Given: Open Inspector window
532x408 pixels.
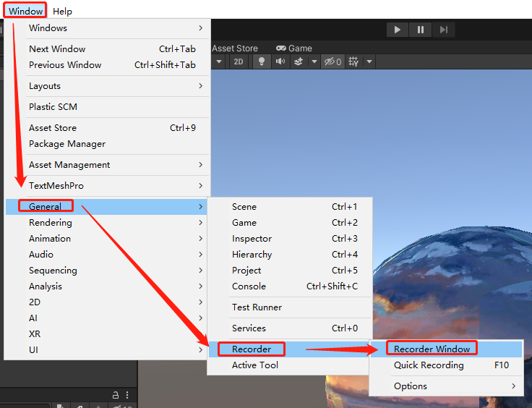Looking at the screenshot, I should point(290,239).
